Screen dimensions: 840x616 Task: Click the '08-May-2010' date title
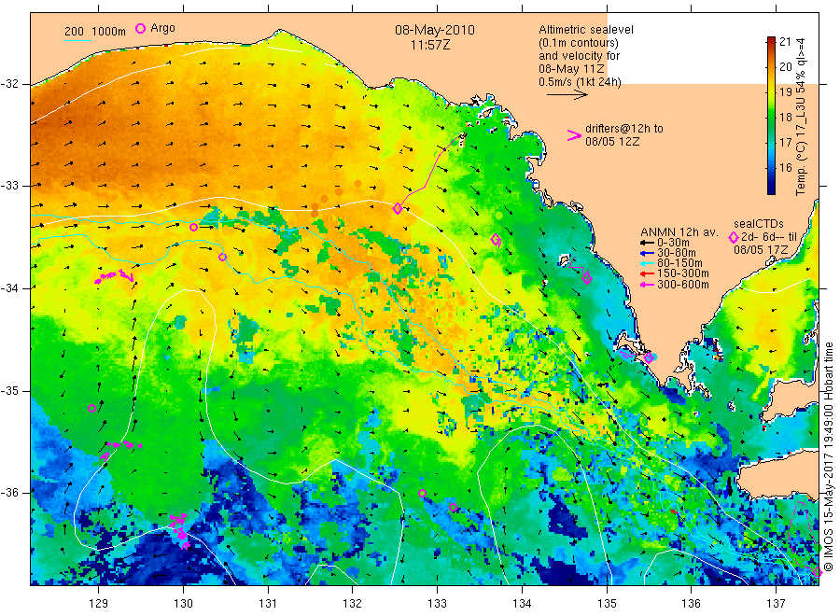click(435, 30)
